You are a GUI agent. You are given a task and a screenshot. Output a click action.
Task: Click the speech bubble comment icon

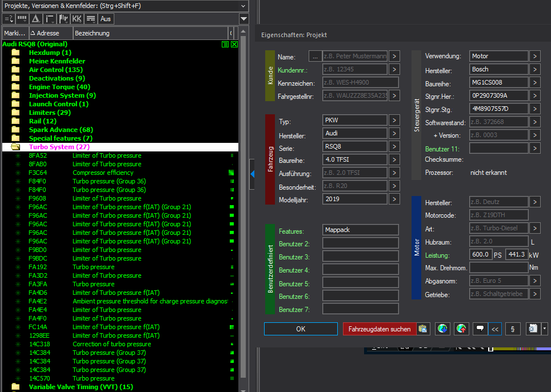480,329
